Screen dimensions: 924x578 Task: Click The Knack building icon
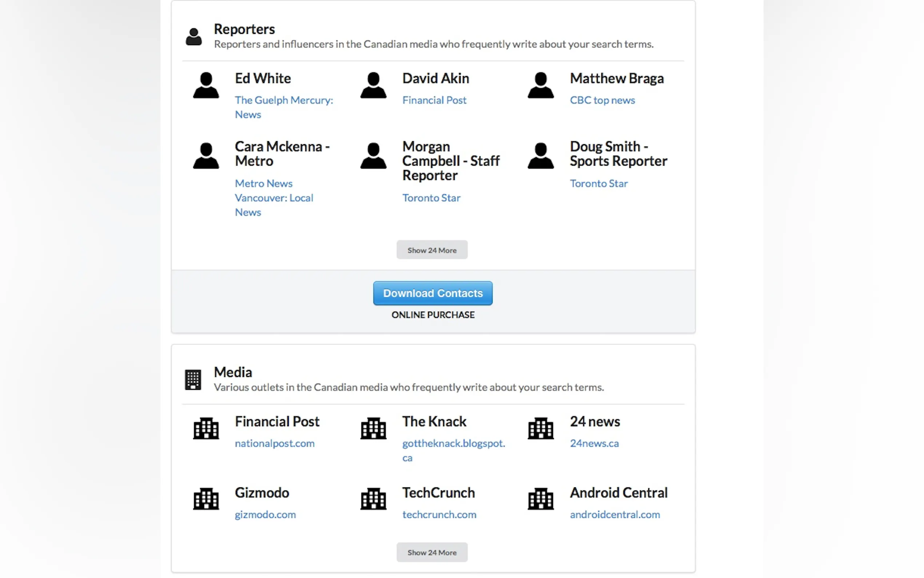(373, 428)
